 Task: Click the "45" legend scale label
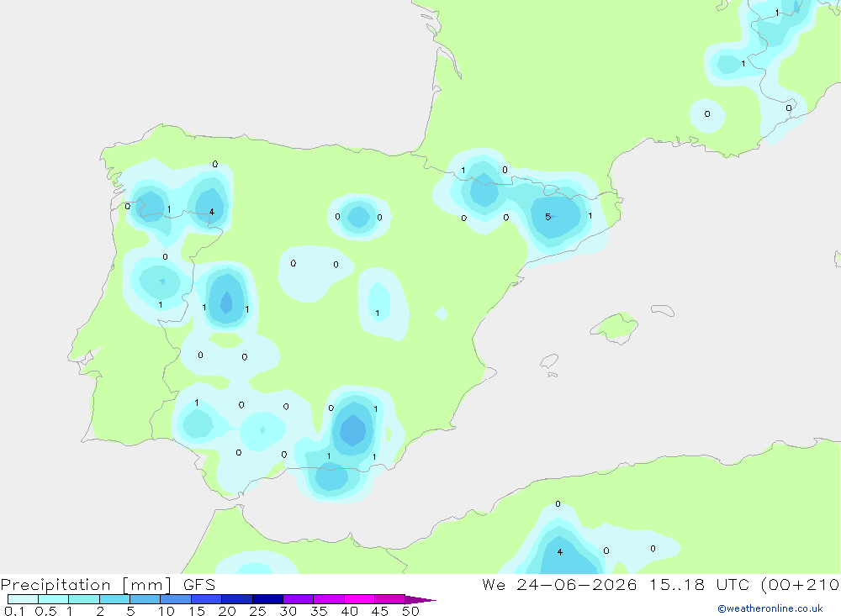[380, 611]
